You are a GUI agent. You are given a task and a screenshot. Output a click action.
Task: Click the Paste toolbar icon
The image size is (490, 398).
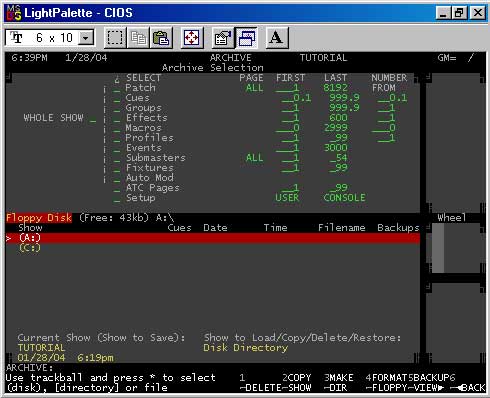[161, 38]
